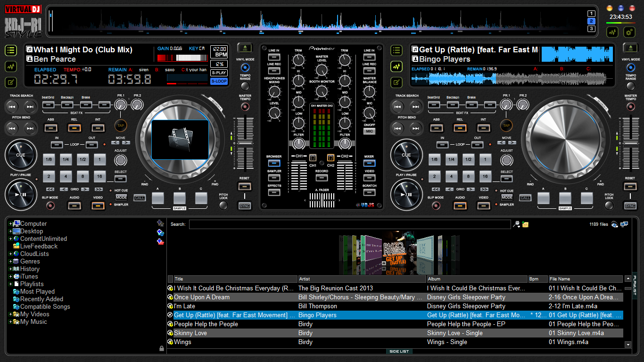Toggle right deck Vinyl Mode

pyautogui.click(x=631, y=67)
